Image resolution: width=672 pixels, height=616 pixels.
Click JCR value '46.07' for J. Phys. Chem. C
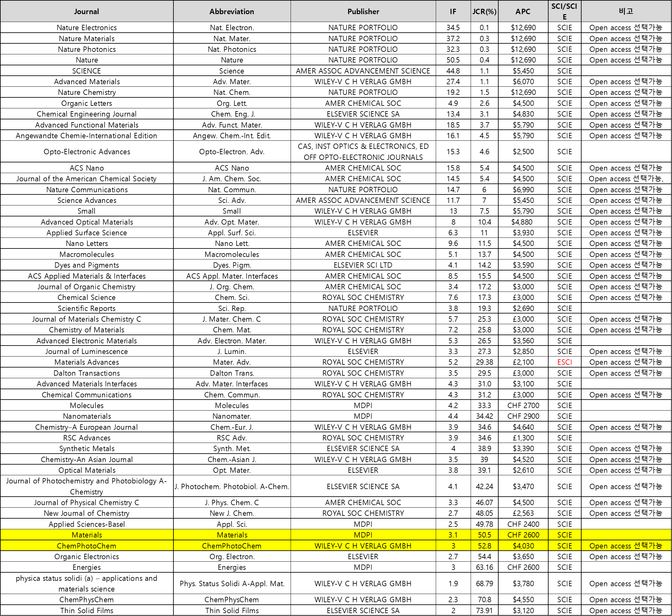click(484, 502)
